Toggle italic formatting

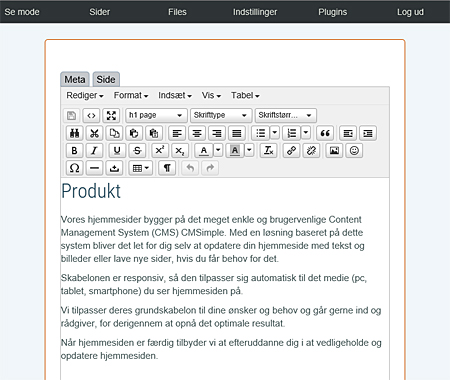(x=94, y=150)
